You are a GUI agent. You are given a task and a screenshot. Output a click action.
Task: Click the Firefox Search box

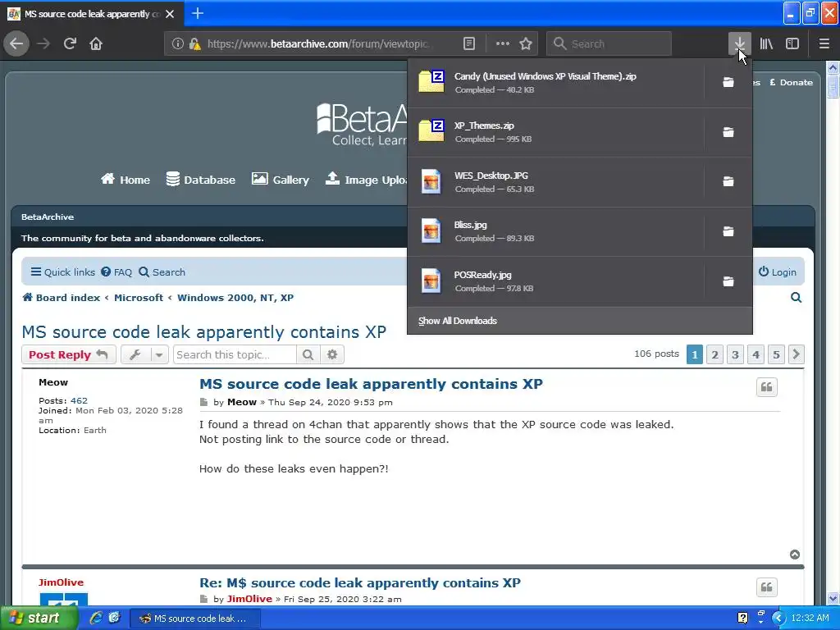click(609, 43)
